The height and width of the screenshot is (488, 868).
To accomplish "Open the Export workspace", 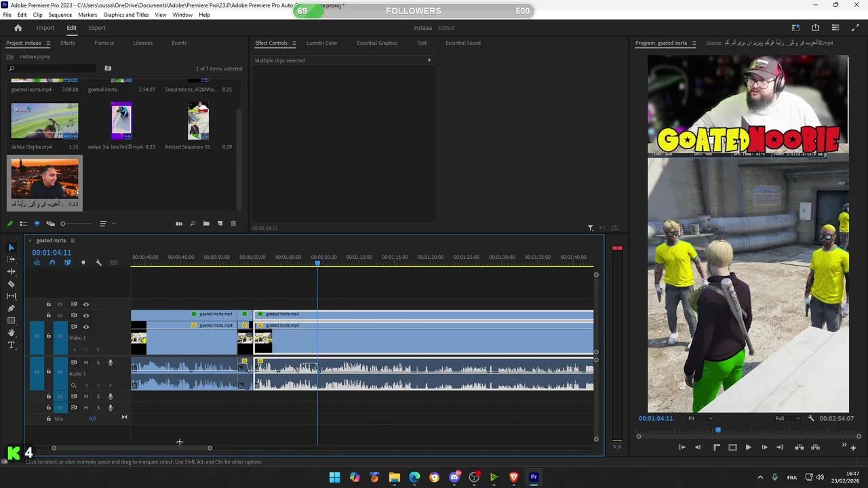I will pos(97,28).
